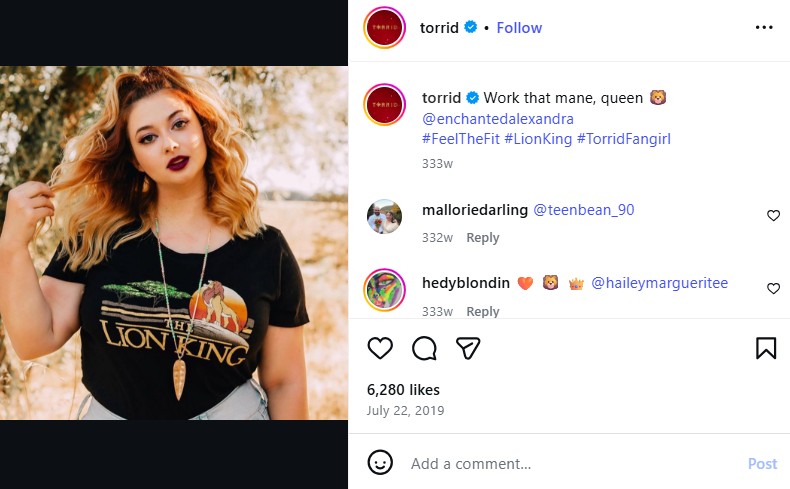Save post with bookmark icon

766,348
